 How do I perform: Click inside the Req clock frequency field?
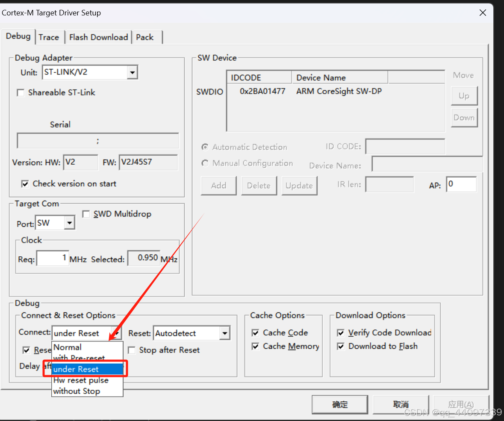point(52,258)
